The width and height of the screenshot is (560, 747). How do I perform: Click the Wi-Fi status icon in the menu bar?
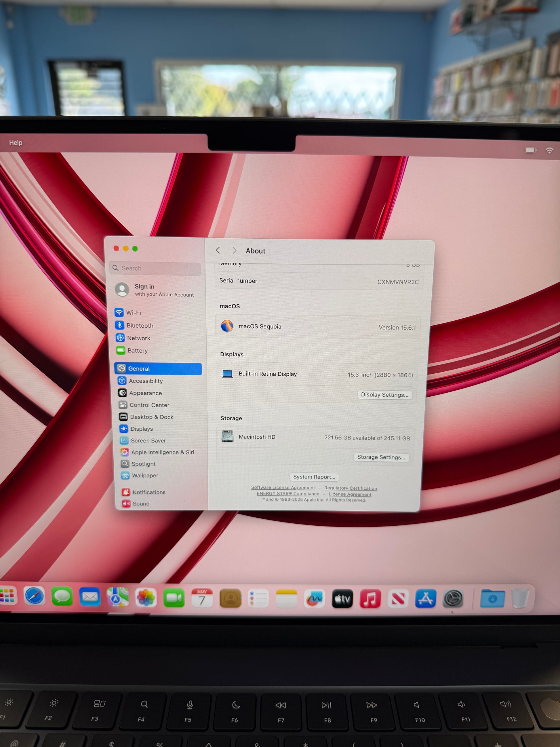549,151
